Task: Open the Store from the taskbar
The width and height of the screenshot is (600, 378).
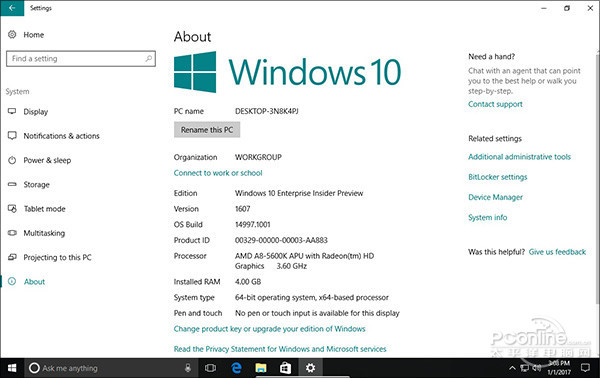Action: pos(285,368)
